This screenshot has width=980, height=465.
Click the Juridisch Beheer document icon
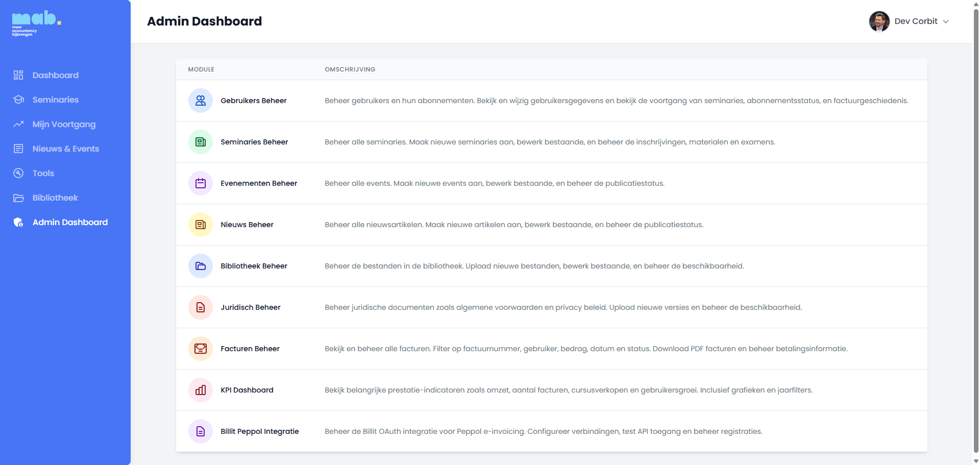pyautogui.click(x=200, y=307)
